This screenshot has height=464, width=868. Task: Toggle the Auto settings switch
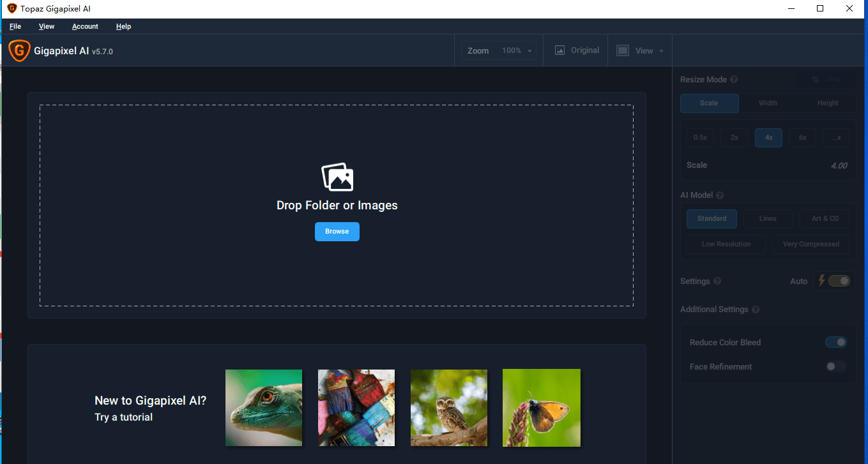[x=839, y=281]
